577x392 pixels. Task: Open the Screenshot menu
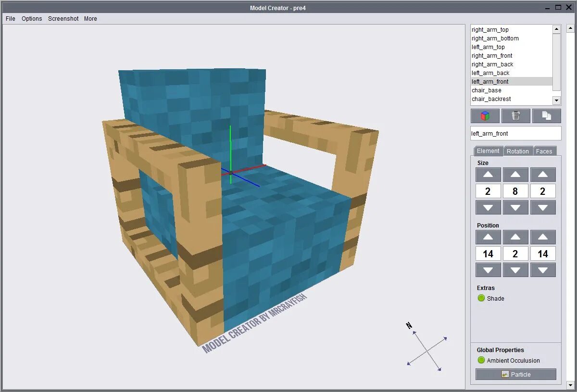[63, 19]
